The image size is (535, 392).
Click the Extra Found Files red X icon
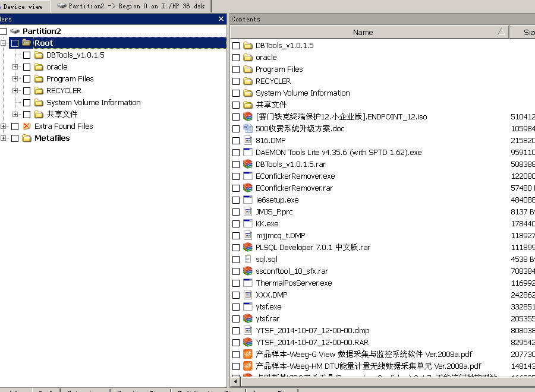[x=27, y=126]
